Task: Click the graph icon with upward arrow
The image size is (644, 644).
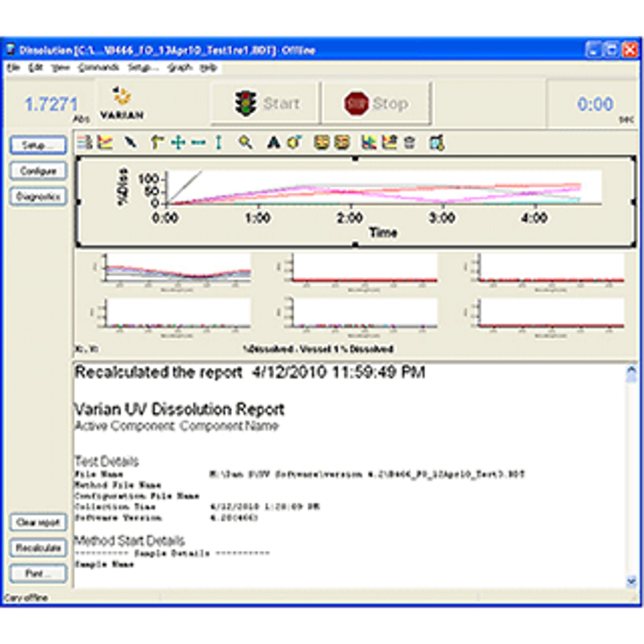Action: (389, 142)
